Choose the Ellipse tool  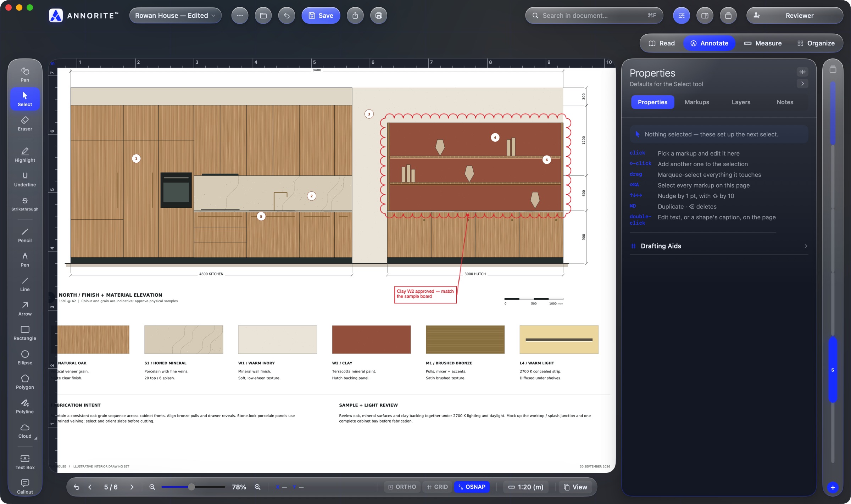(25, 357)
